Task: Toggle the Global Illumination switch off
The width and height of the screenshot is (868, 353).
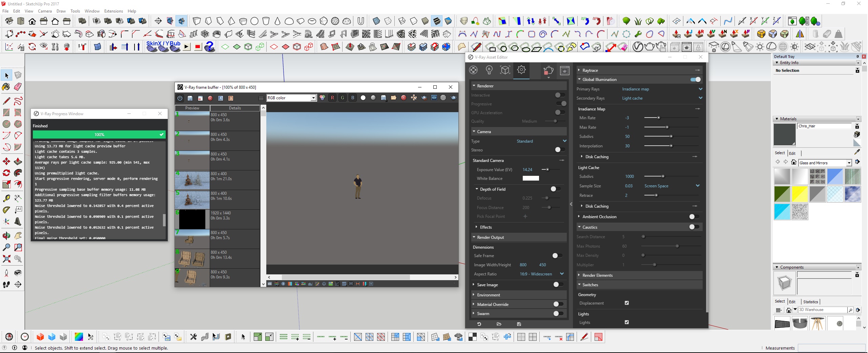Action: [695, 80]
